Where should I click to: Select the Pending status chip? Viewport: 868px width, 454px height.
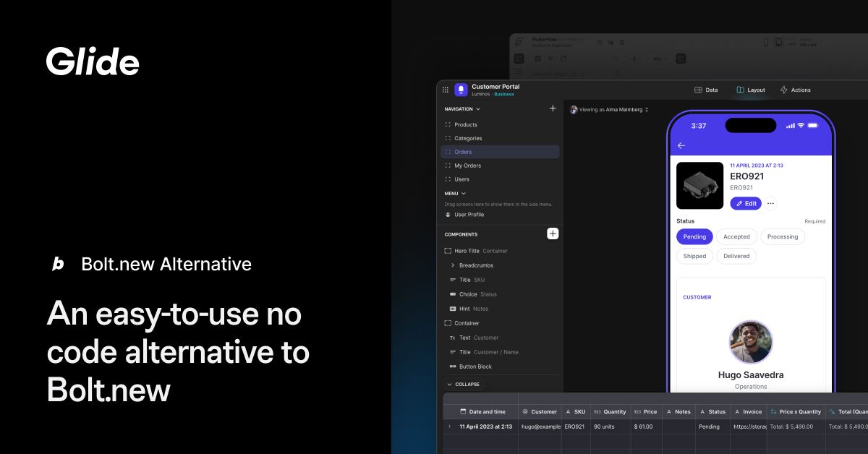[x=694, y=236]
